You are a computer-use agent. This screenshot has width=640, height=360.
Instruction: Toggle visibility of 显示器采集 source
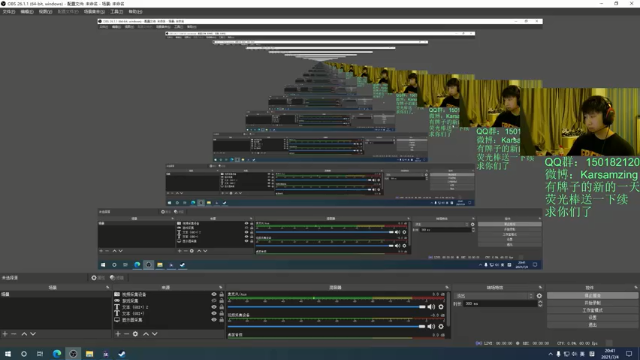pos(213,320)
